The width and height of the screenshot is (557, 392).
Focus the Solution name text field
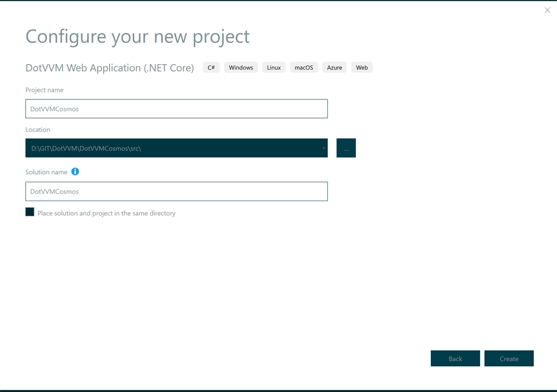point(176,191)
